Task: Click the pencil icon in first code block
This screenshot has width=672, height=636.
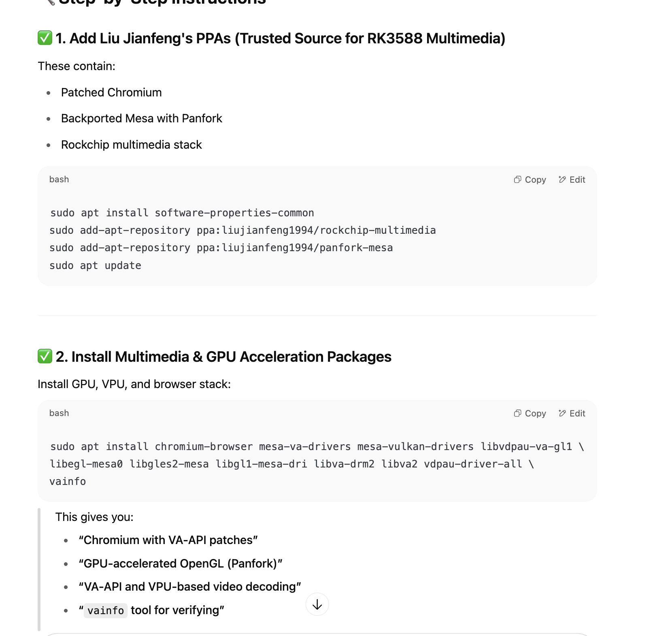Action: (562, 179)
